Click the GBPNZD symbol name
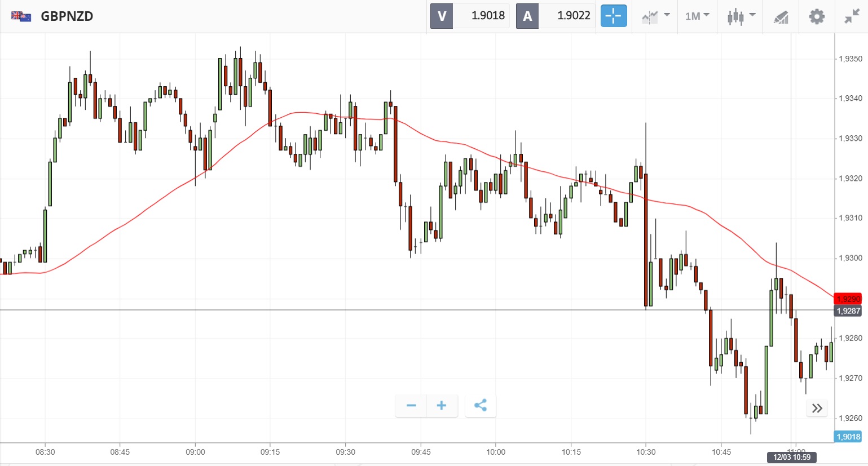Viewport: 868px width, 466px height. tap(67, 16)
